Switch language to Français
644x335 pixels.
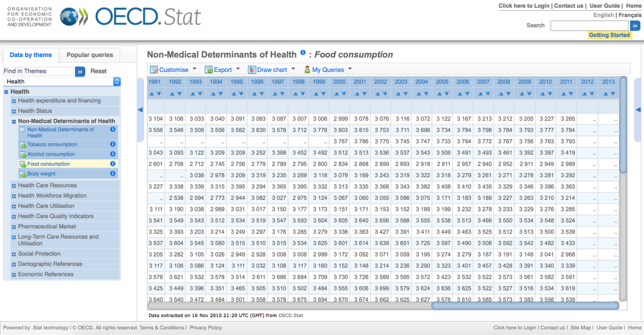(630, 15)
